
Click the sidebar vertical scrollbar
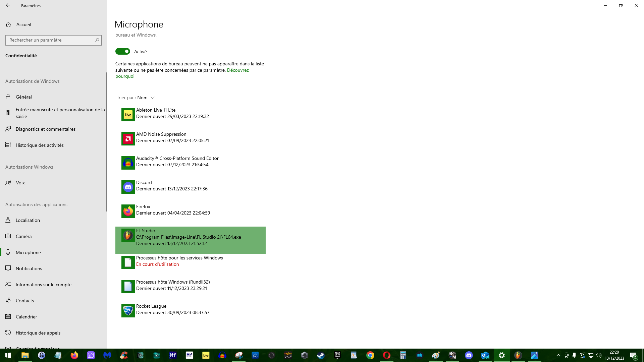106,141
